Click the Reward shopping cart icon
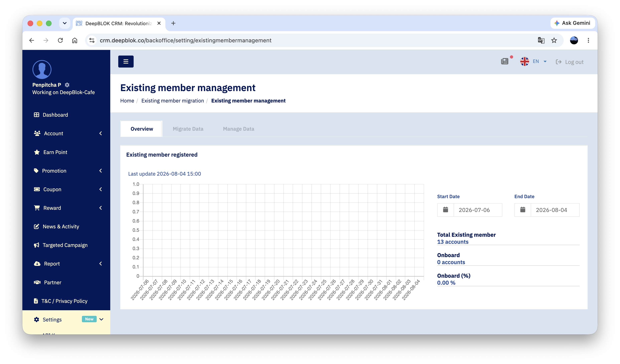The height and width of the screenshot is (364, 620). [x=37, y=208]
